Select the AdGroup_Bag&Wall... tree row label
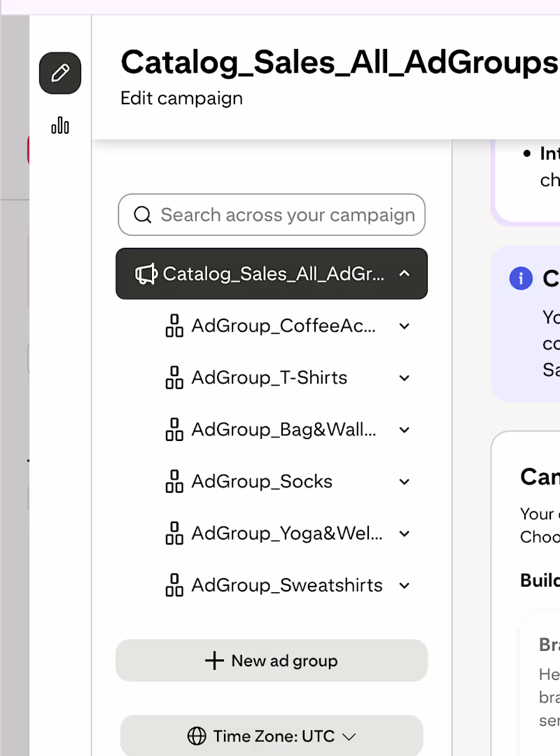 point(283,430)
